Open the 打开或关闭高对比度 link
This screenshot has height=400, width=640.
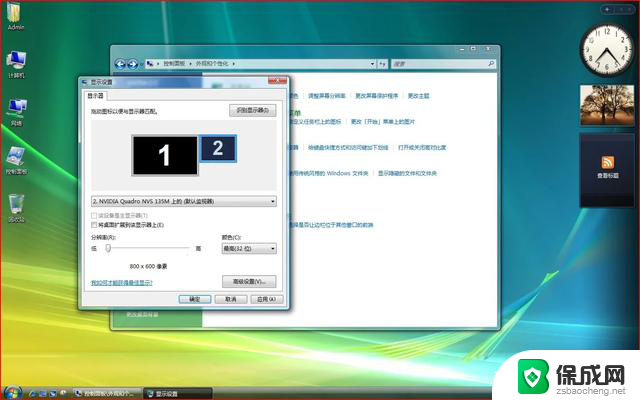click(422, 147)
